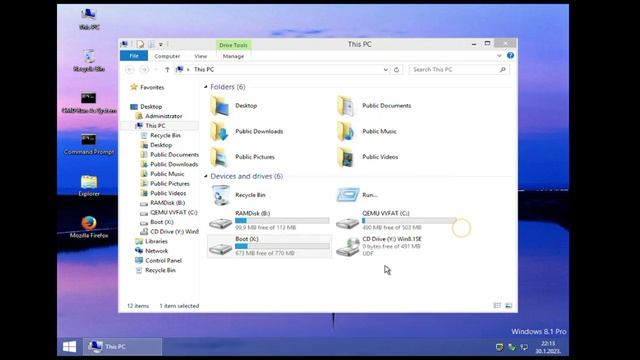Image resolution: width=640 pixels, height=360 pixels.
Task: Click the RAMDisk (B:) usage bar
Action: (282, 220)
